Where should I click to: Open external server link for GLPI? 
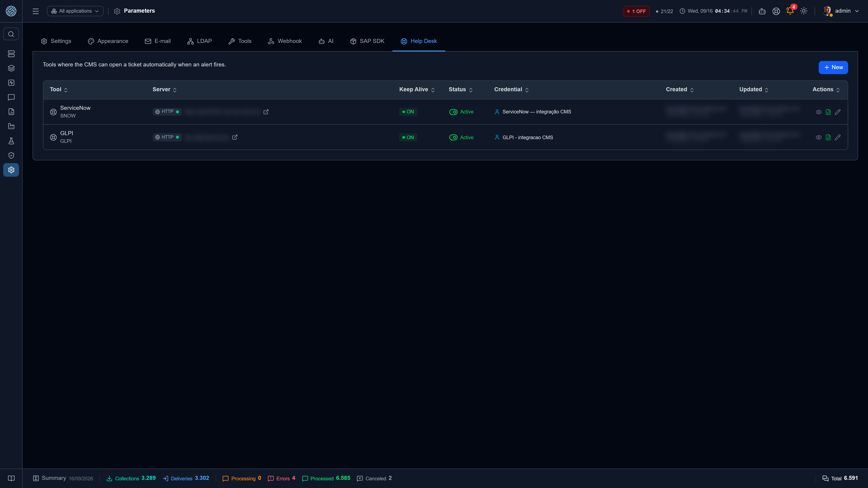[235, 137]
